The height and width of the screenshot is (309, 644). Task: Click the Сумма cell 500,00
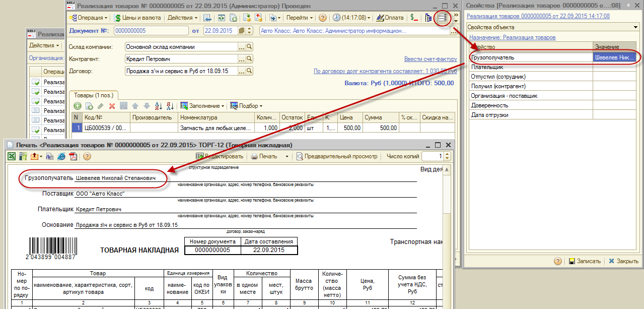point(380,128)
